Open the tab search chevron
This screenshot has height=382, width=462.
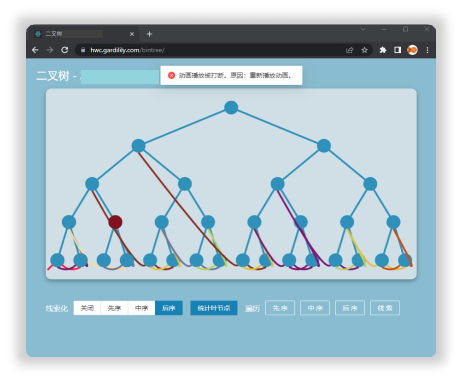363,29
